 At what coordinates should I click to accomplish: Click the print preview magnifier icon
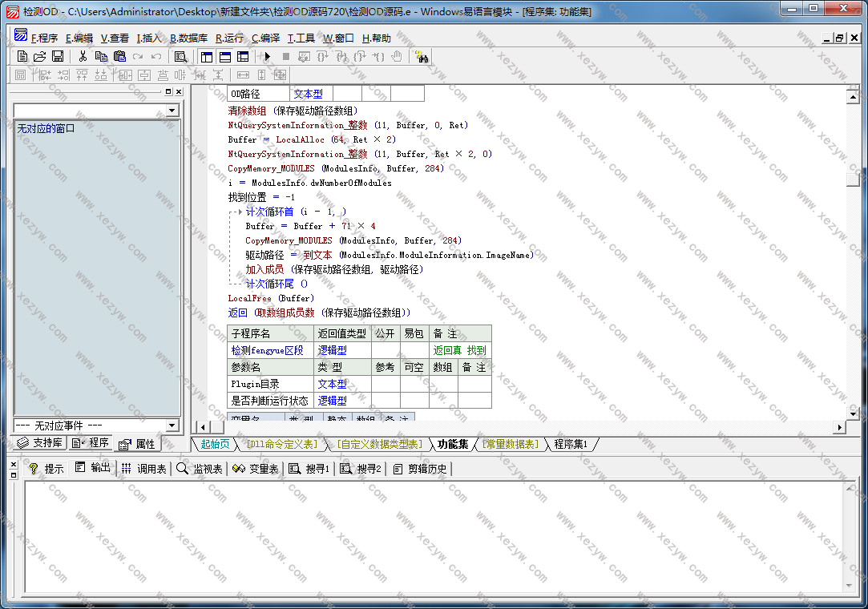coord(181,57)
